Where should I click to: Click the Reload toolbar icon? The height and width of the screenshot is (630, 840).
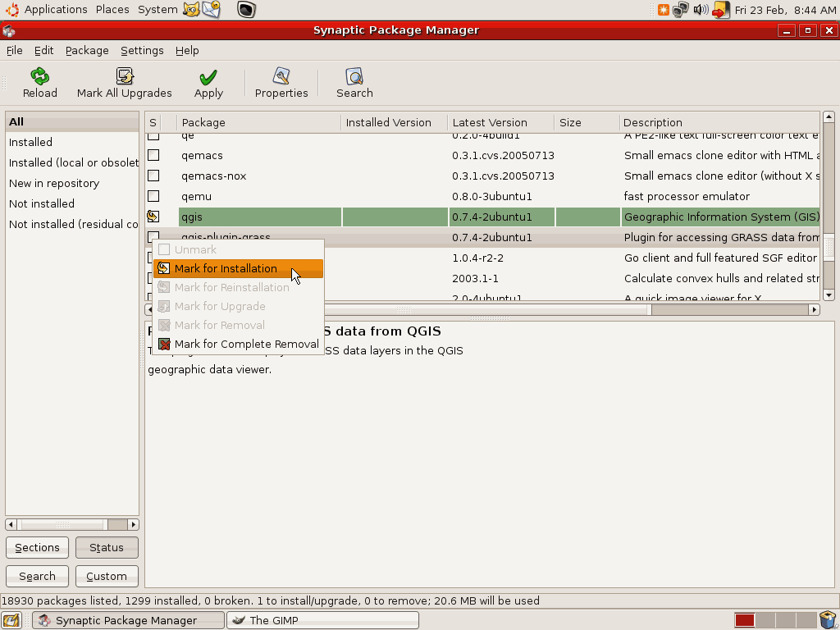coord(39,76)
